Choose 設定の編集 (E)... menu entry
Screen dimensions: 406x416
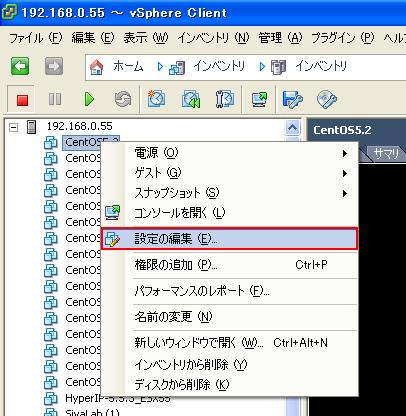pyautogui.click(x=229, y=239)
